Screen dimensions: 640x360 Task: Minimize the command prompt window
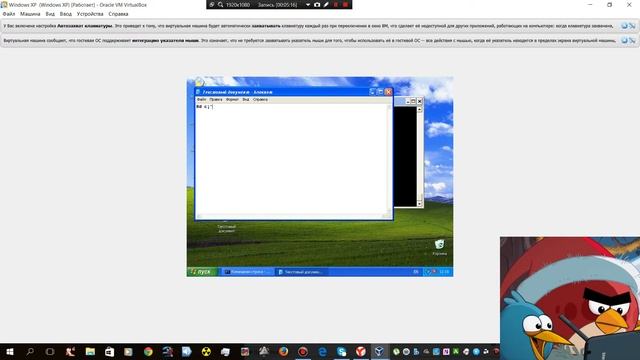(x=407, y=101)
